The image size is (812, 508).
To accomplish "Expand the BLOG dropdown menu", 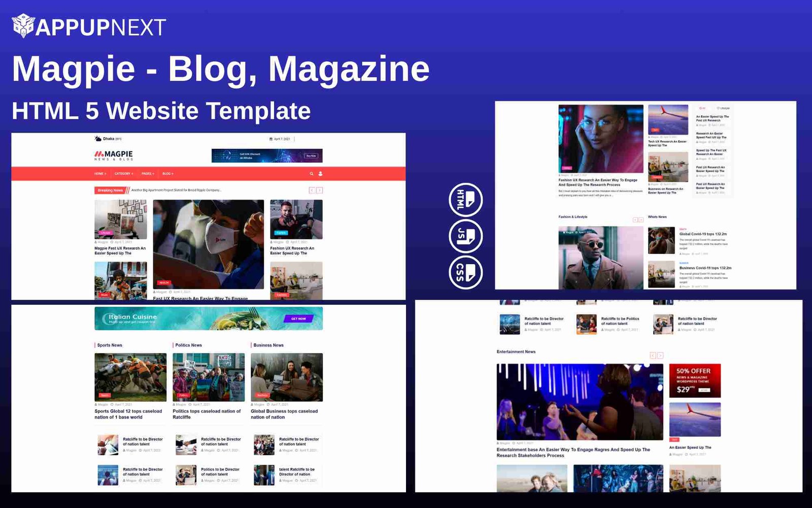I will point(167,173).
